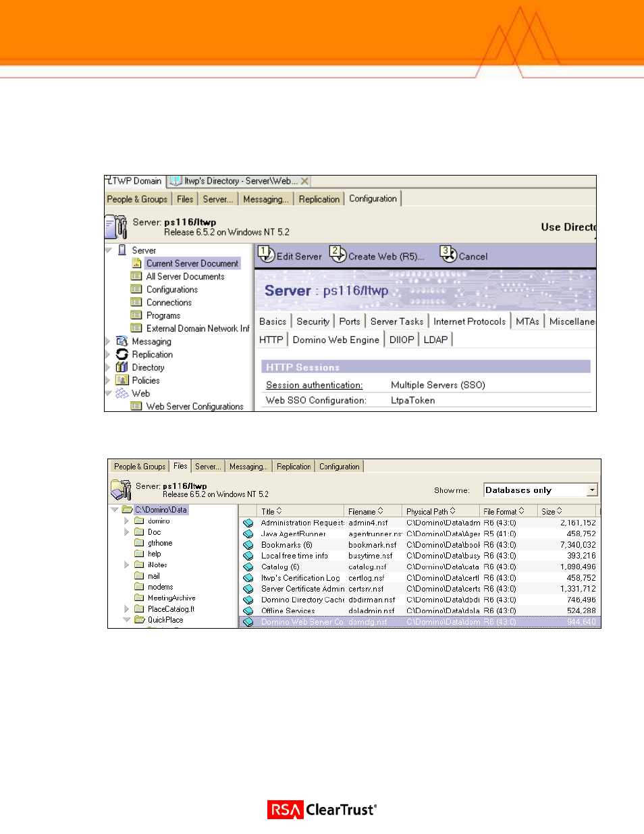
Task: Click the LtpaToken Web SSO Configuration value
Action: pos(412,400)
